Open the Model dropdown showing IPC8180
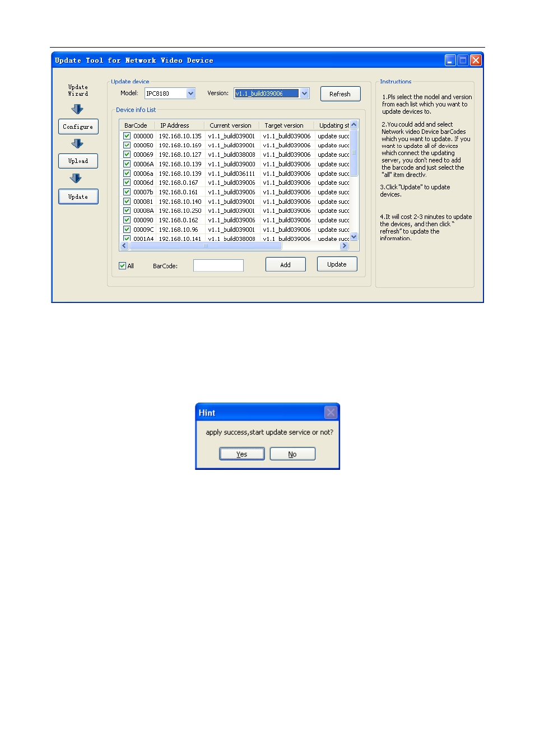 pos(191,94)
